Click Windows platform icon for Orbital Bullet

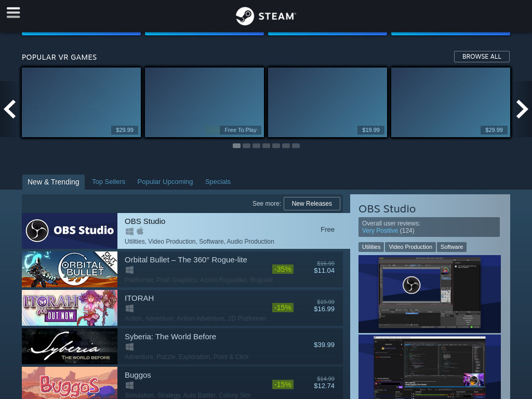tap(129, 270)
